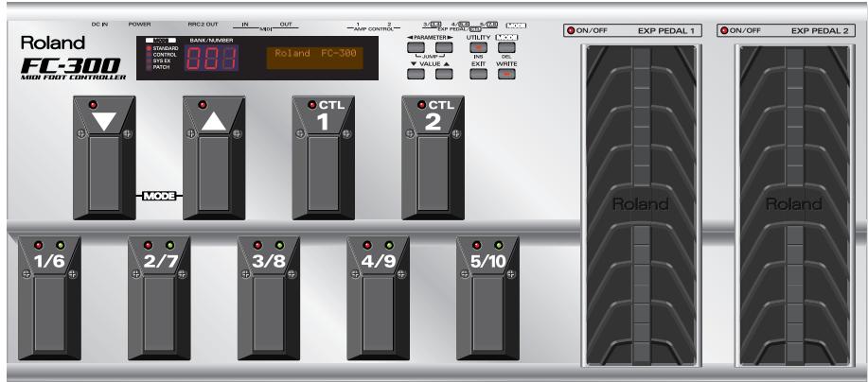Click the MIDI FOOT CONTROLLER subtitle

(74, 78)
